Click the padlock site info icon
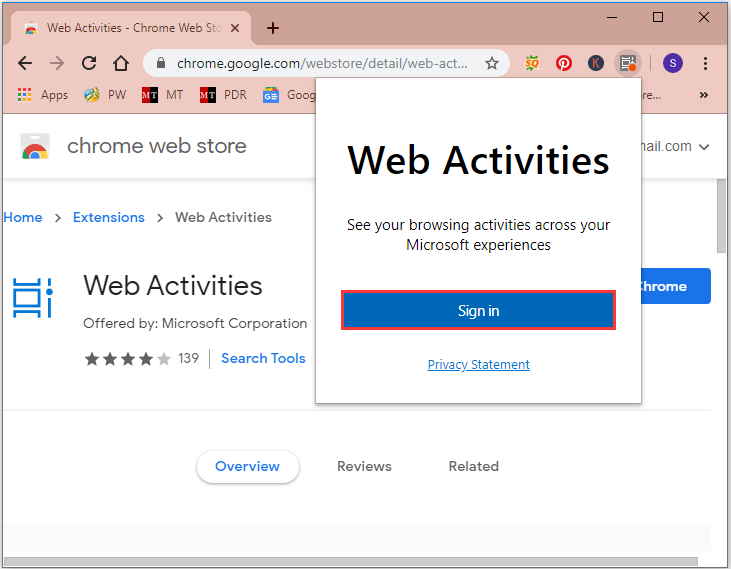The width and height of the screenshot is (731, 569). [161, 63]
